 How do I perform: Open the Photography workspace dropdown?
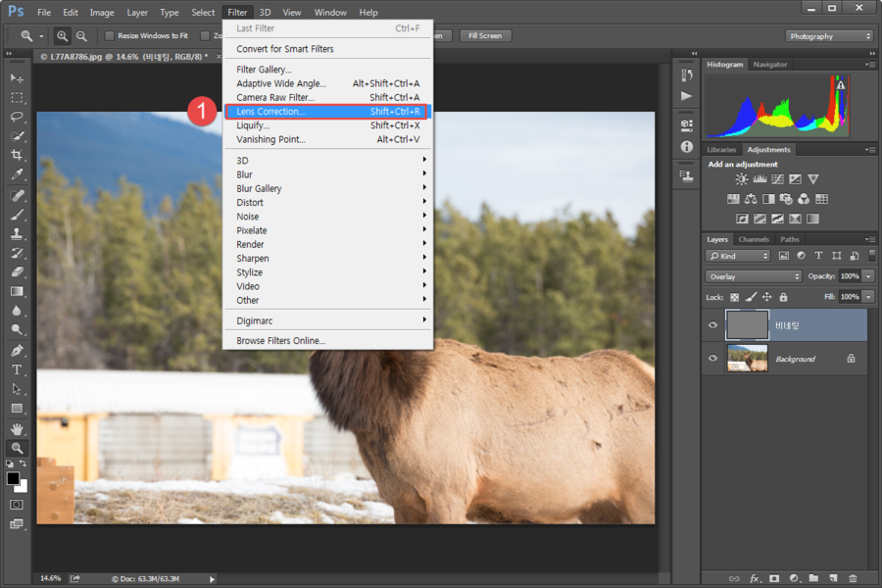click(x=829, y=36)
